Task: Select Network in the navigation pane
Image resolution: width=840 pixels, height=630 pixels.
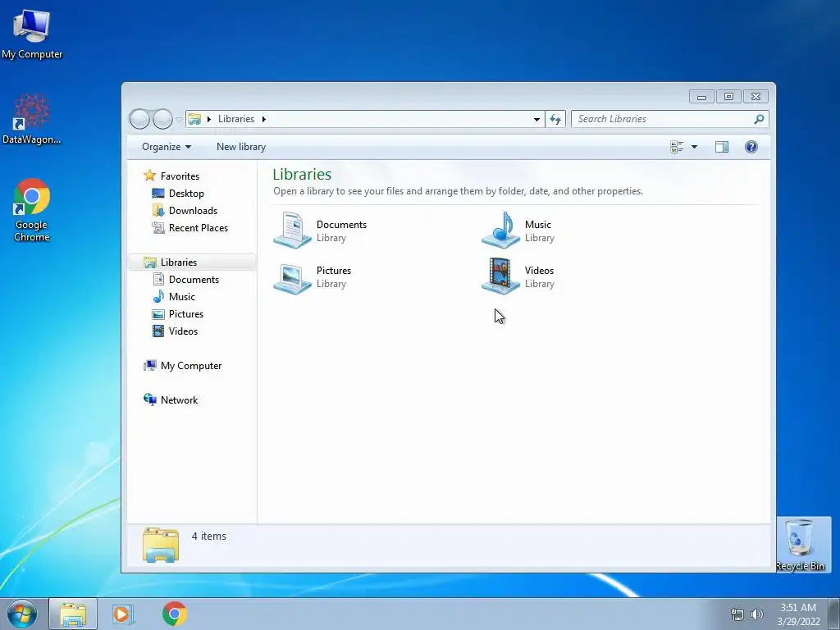Action: [x=179, y=400]
